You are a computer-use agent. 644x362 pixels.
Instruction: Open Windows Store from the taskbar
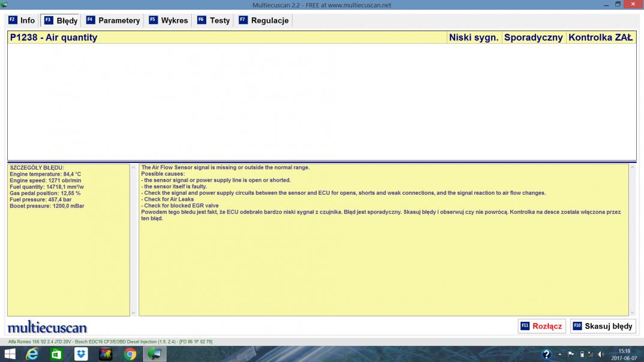56,354
